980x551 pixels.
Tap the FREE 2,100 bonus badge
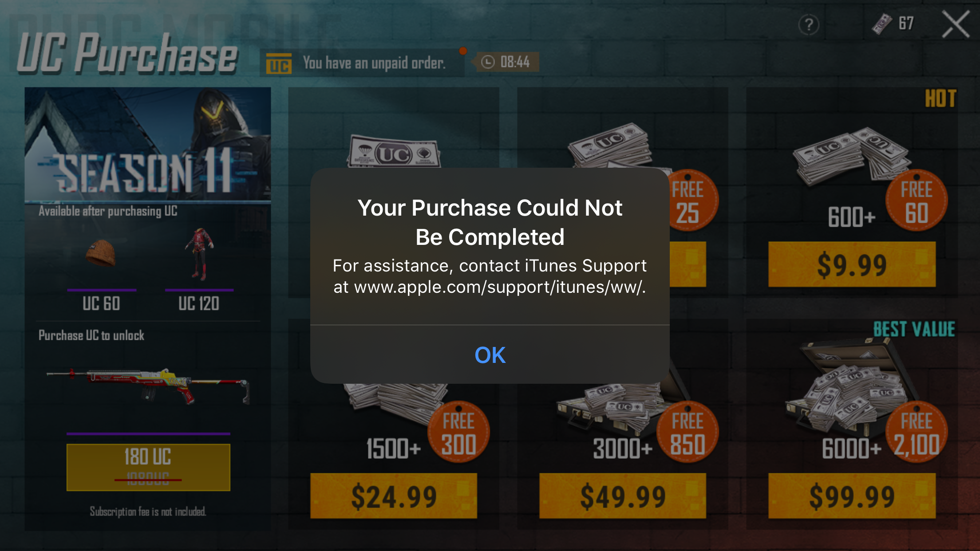point(917,432)
